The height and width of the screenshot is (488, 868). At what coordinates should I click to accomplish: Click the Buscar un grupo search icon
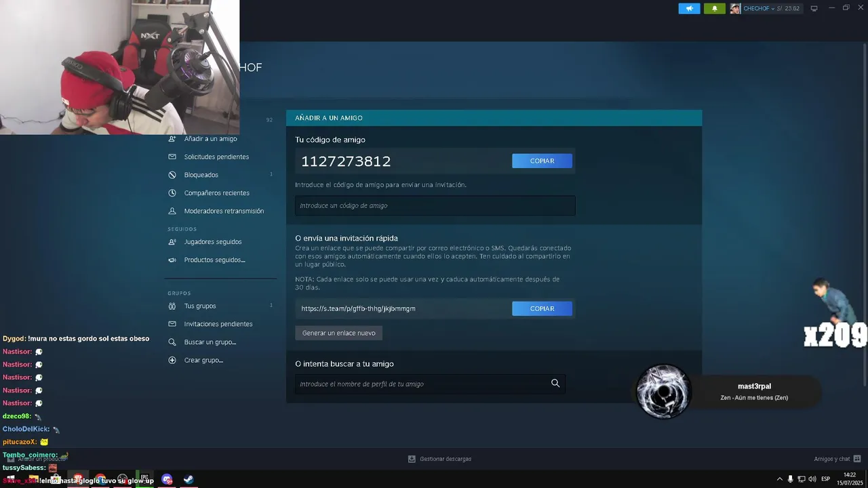172,342
